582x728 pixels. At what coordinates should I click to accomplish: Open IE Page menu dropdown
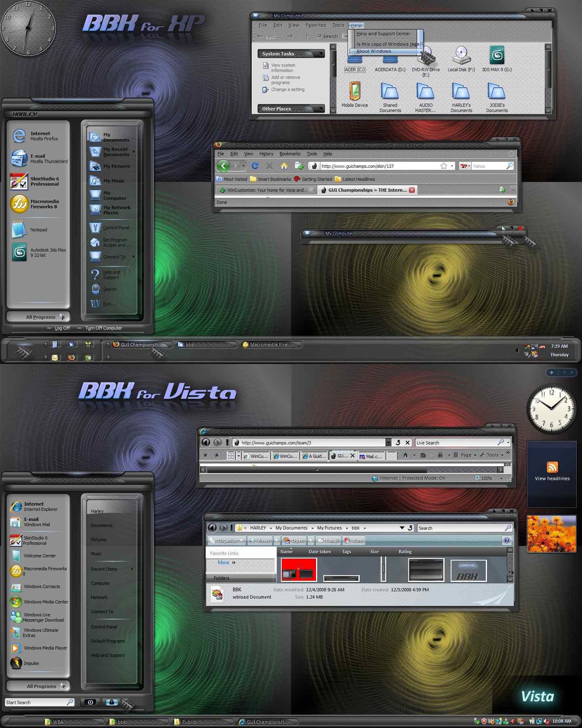tap(475, 455)
